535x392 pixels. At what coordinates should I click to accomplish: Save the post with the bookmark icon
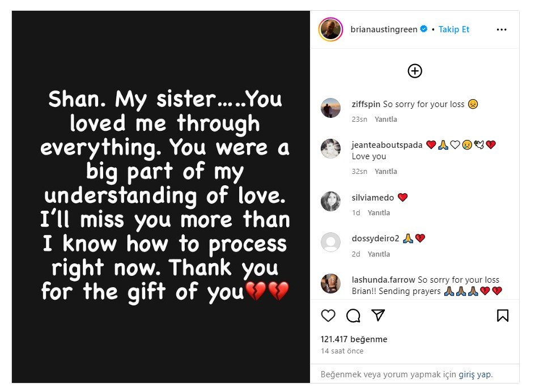503,316
